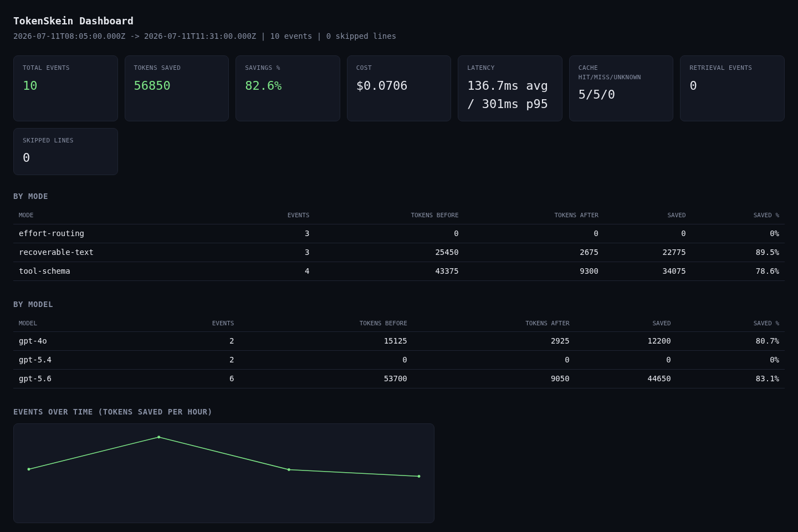Click Tokens Saved value 56850
This screenshot has width=798, height=532.
(152, 86)
